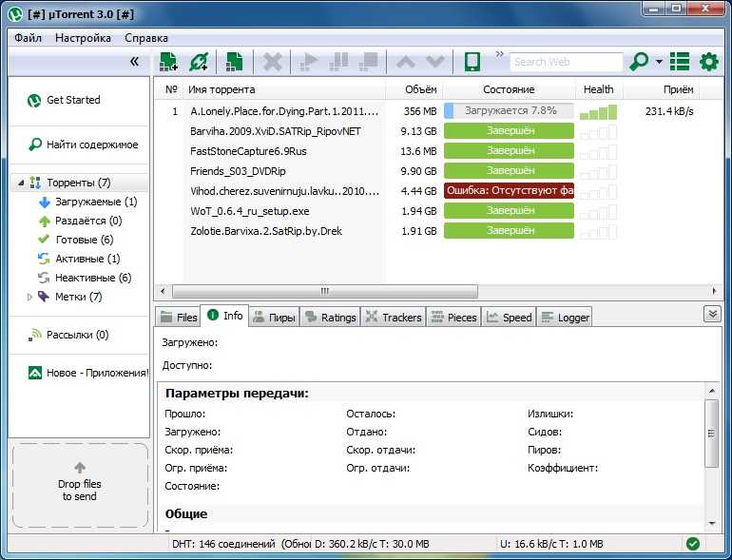Move the torrent up the queue
Image resolution: width=732 pixels, height=560 pixels.
(x=405, y=62)
